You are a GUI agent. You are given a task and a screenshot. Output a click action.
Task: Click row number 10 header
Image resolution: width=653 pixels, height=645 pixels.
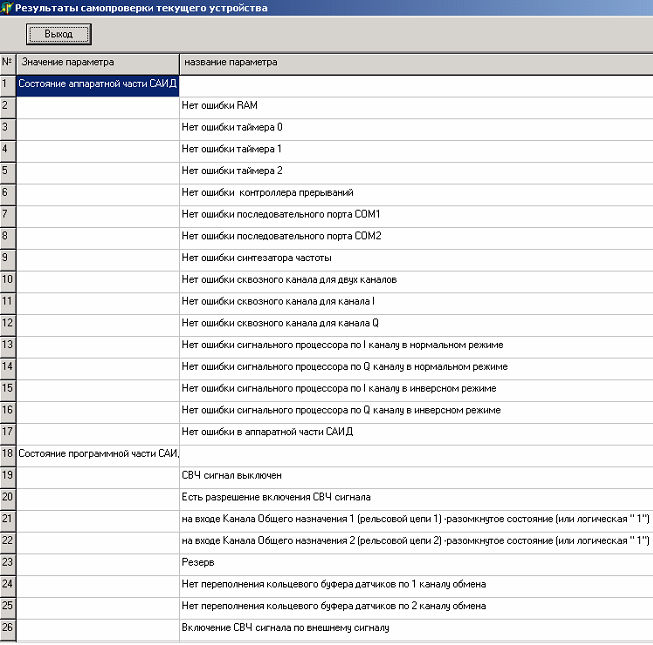click(7, 282)
